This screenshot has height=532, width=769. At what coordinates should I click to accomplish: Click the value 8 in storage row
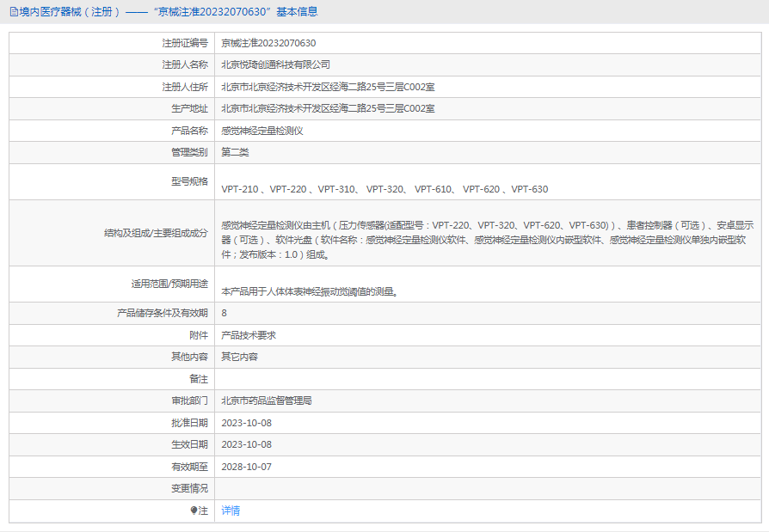pos(225,313)
